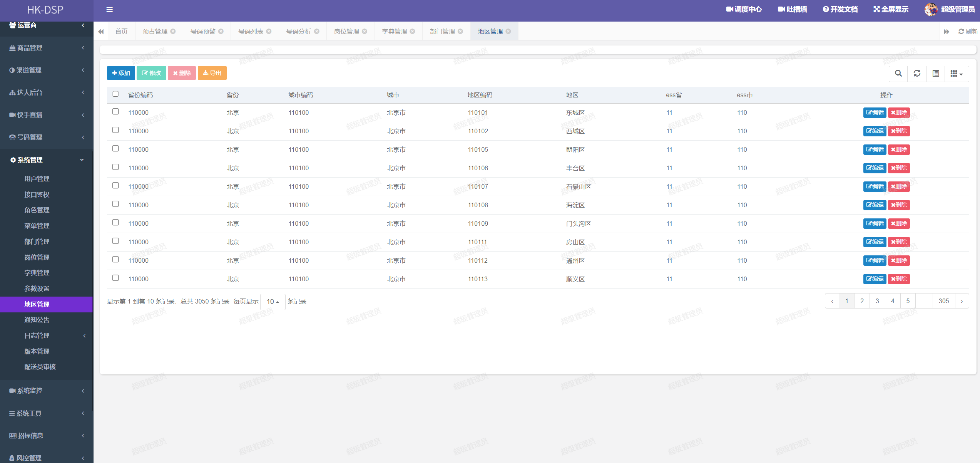Expand the 号码管理 sidebar menu
The image size is (980, 463).
tap(47, 137)
